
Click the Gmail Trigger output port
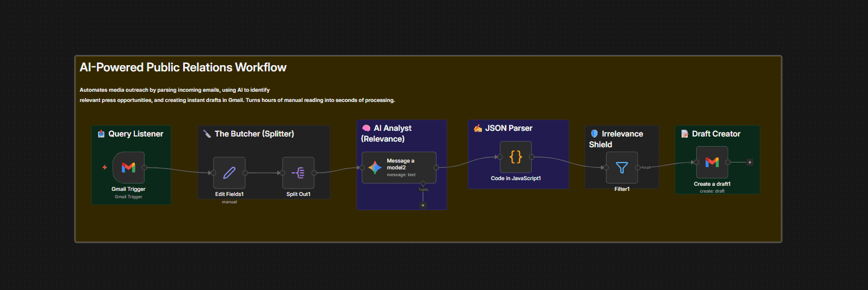[145, 168]
